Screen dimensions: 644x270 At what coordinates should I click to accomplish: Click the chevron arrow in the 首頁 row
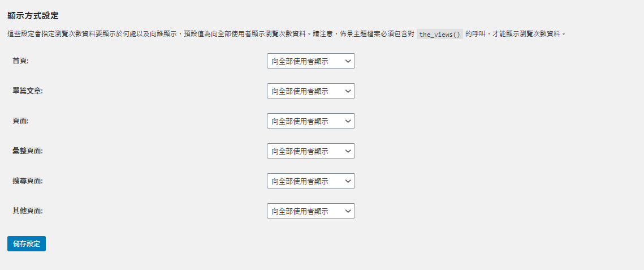tap(347, 61)
